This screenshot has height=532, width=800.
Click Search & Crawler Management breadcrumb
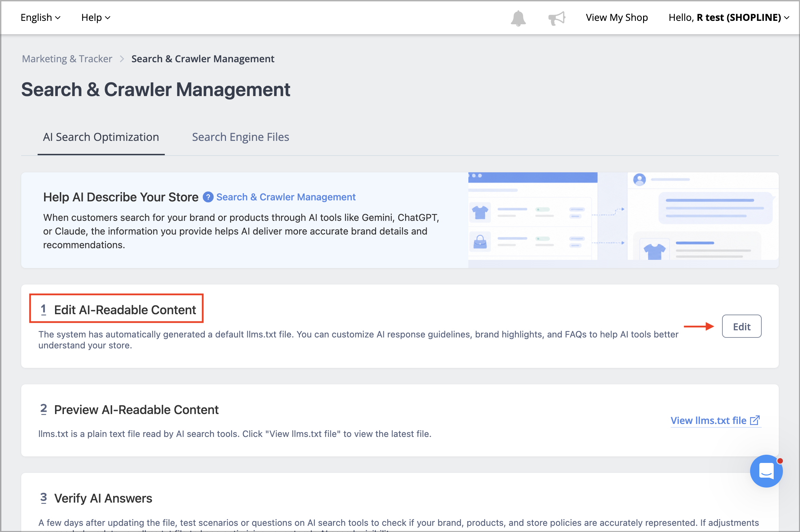(x=203, y=59)
